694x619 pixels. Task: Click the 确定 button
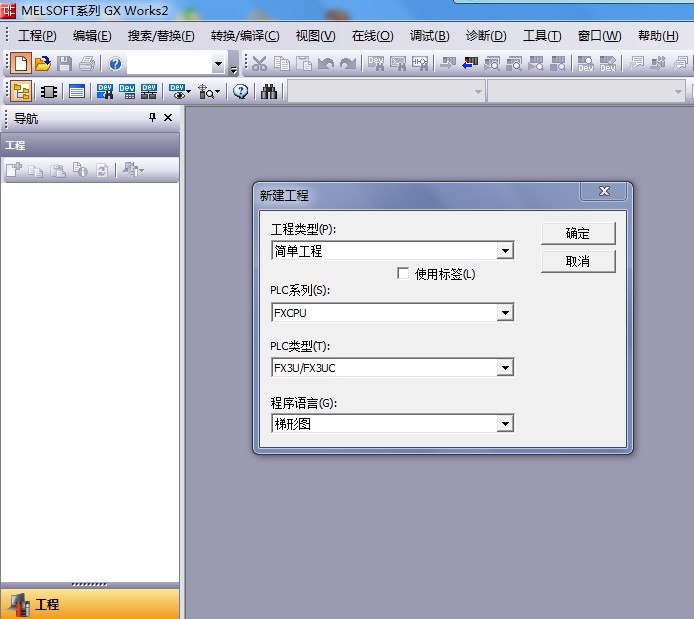click(x=578, y=233)
